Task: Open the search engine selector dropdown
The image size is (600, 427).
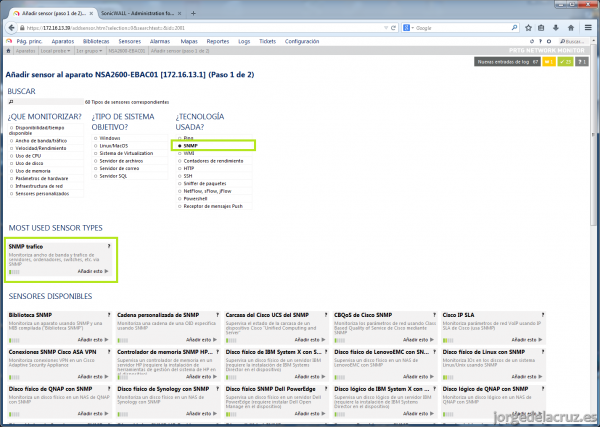Action: click(x=409, y=28)
